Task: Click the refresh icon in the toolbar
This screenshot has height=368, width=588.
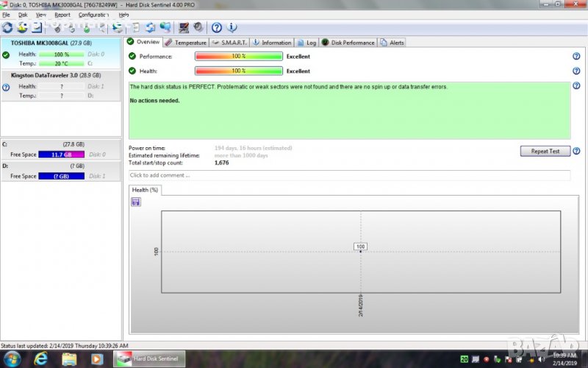Action: pyautogui.click(x=7, y=28)
